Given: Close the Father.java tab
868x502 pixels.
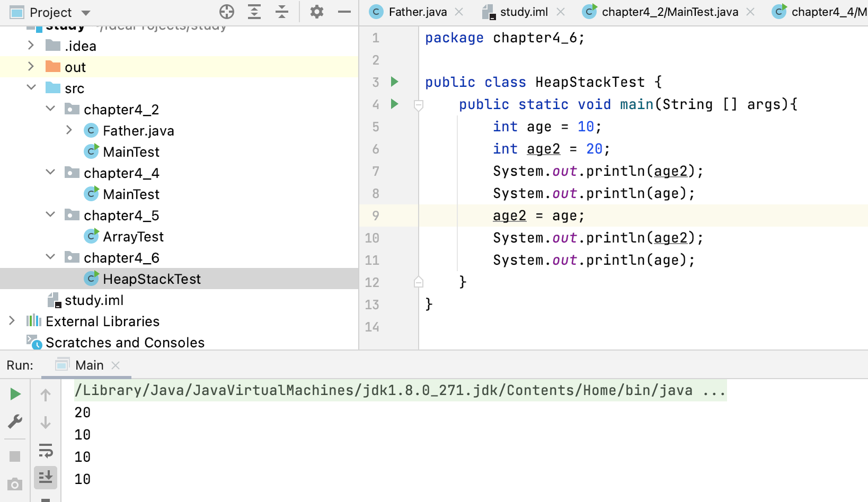Looking at the screenshot, I should coord(459,12).
